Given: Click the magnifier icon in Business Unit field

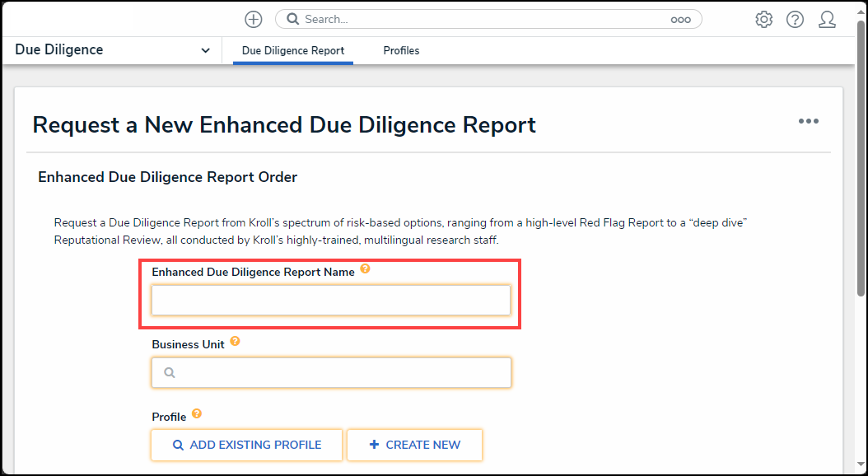Looking at the screenshot, I should (170, 372).
